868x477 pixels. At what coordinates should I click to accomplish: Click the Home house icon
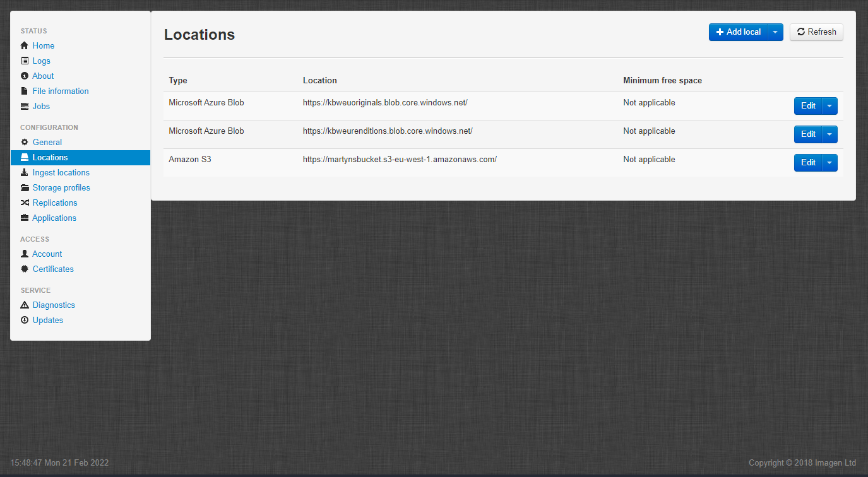click(x=25, y=45)
